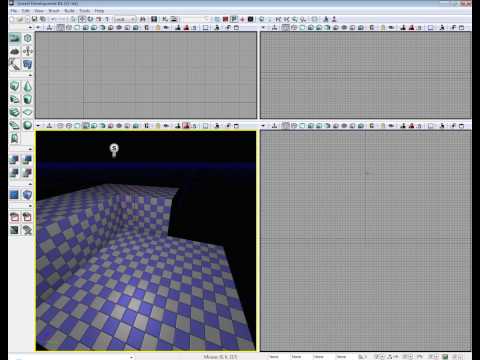The width and height of the screenshot is (480, 360).
Task: Choose the Curved Staircase builder
Action: coord(15,99)
